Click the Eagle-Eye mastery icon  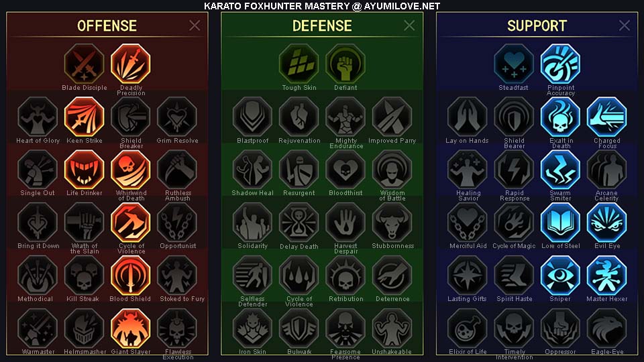[x=606, y=328]
